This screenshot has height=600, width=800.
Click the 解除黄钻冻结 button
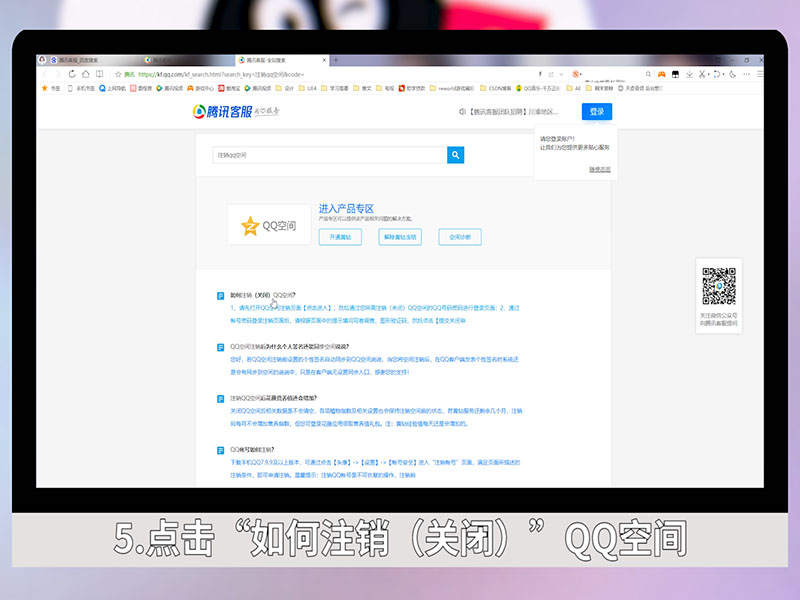pyautogui.click(x=400, y=237)
